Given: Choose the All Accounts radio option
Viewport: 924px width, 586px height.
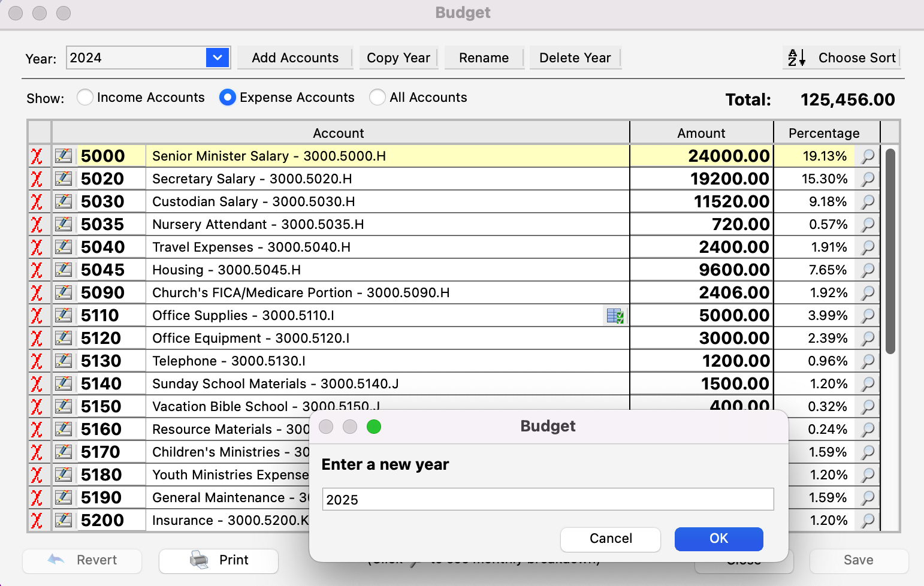Looking at the screenshot, I should click(378, 98).
